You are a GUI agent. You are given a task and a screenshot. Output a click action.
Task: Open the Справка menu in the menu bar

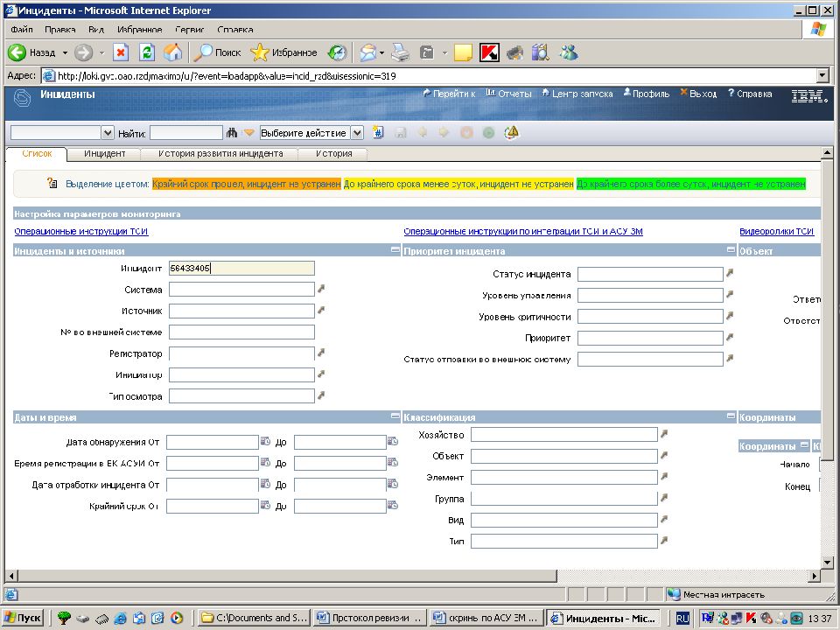click(235, 30)
